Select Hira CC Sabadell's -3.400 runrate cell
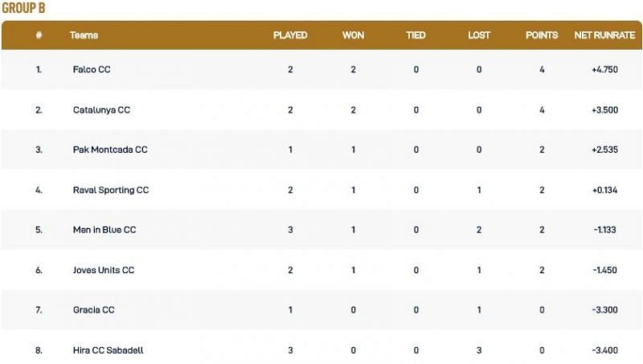The height and width of the screenshot is (364, 643). coord(604,350)
